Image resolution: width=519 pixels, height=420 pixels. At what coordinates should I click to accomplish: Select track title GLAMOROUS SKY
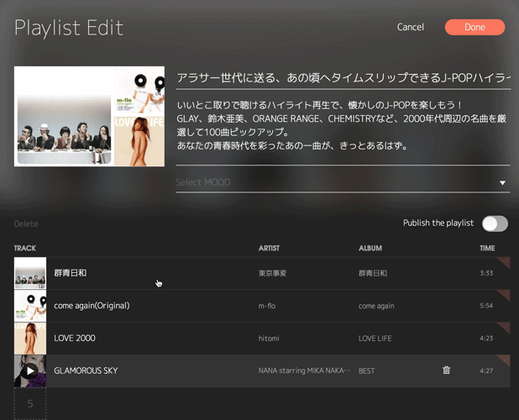tap(86, 370)
